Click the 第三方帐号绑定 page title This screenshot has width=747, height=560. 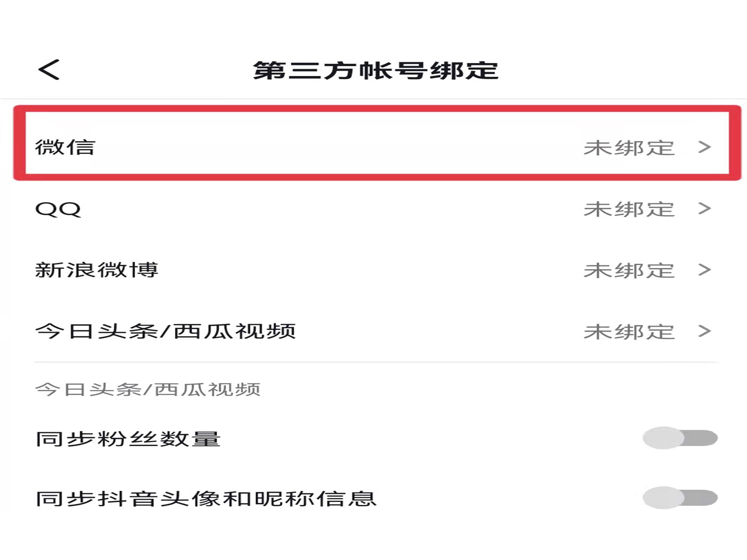click(376, 70)
